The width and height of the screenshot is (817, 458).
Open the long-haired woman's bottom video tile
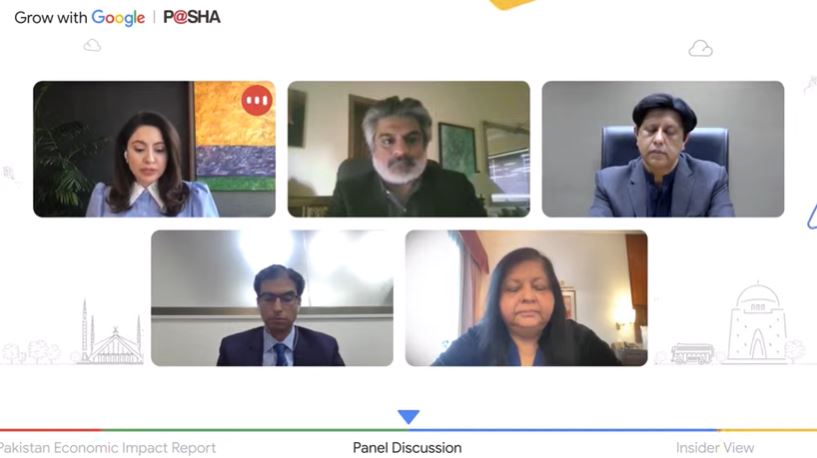pyautogui.click(x=526, y=298)
